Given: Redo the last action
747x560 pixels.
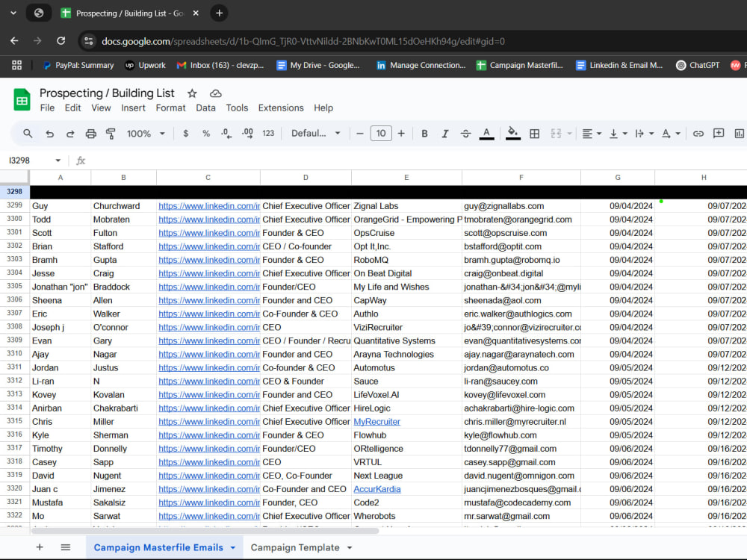Looking at the screenshot, I should pos(70,134).
